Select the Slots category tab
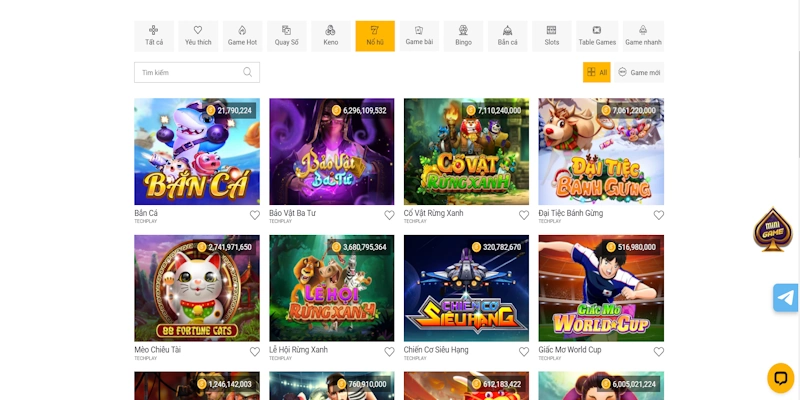The height and width of the screenshot is (400, 800). (552, 36)
